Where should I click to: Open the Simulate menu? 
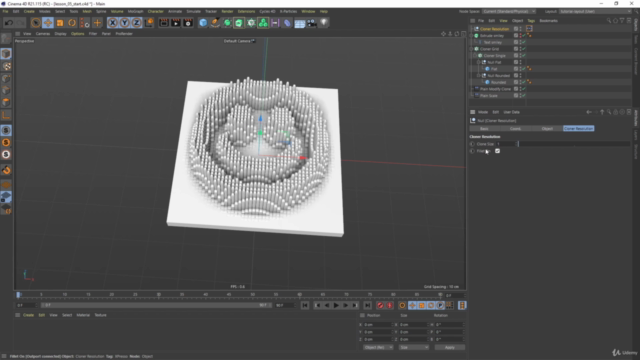coord(193,11)
